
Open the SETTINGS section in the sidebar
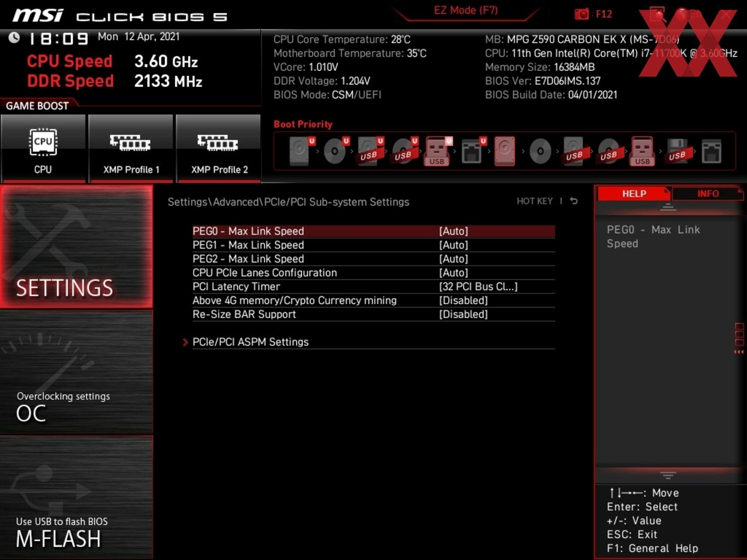[x=76, y=247]
